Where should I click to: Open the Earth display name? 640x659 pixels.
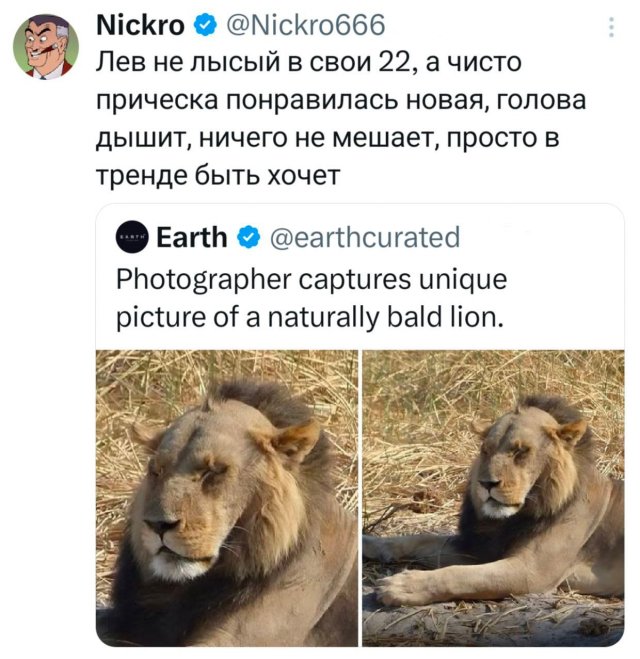192,237
